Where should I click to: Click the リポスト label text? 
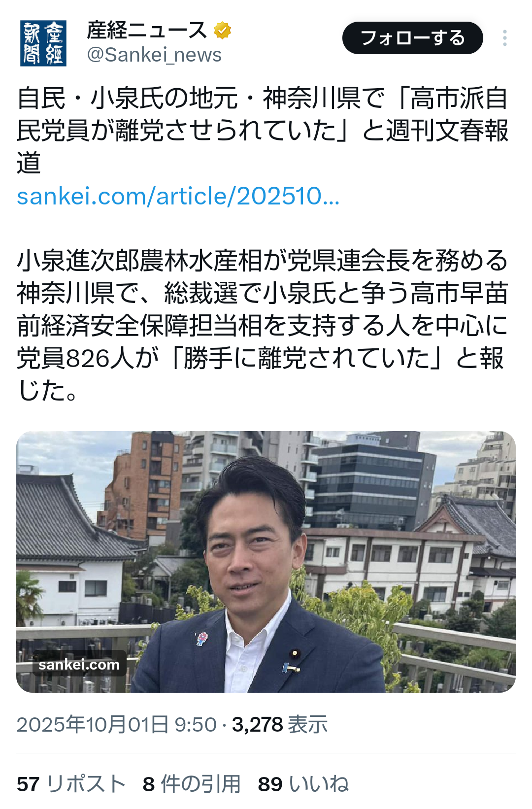[x=86, y=784]
